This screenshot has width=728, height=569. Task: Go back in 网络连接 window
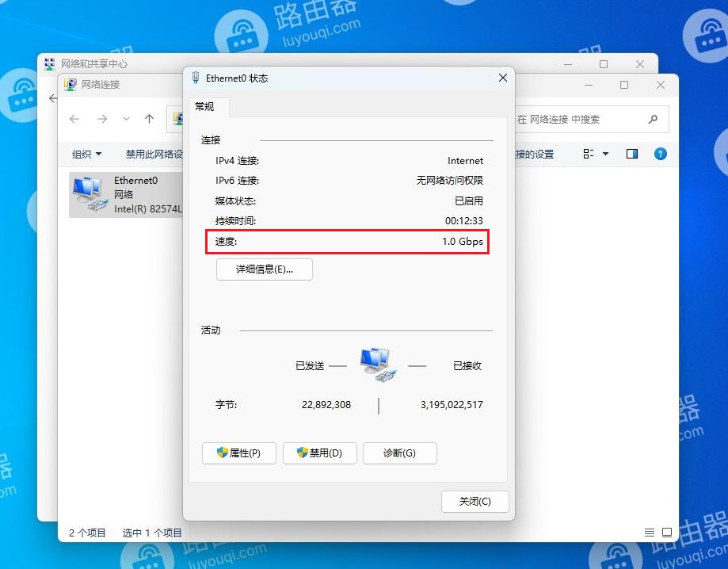click(74, 120)
